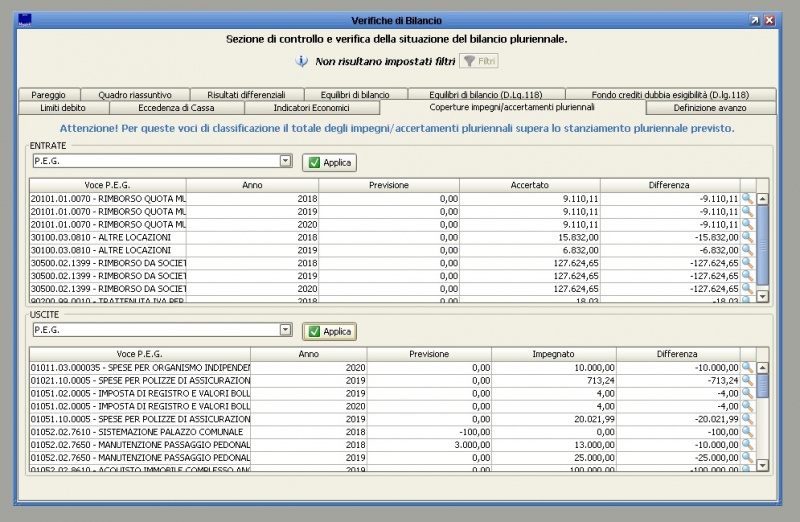Open the Indicatori Economici tab

311,108
